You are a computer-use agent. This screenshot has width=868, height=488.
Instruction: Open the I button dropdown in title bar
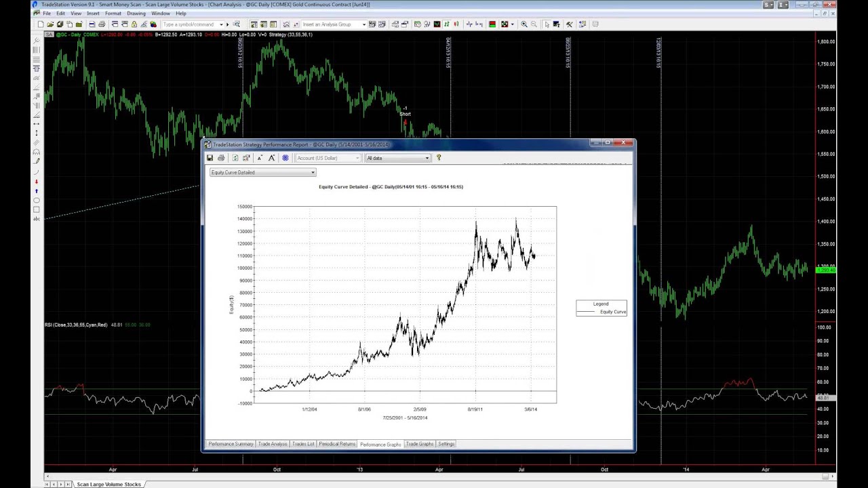click(x=783, y=5)
